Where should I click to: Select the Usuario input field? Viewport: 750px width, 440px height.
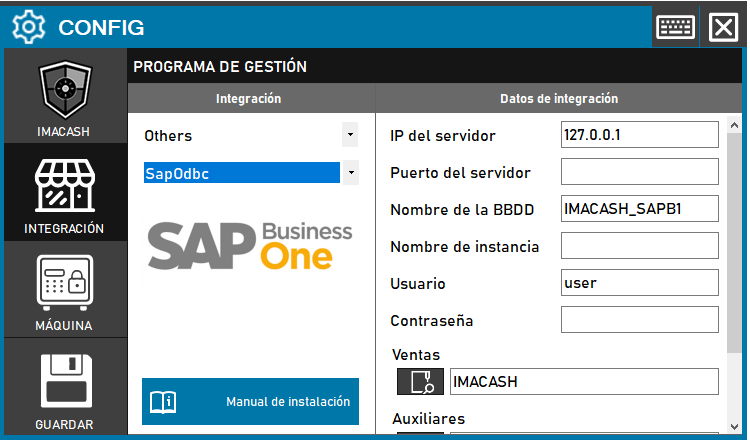[639, 282]
